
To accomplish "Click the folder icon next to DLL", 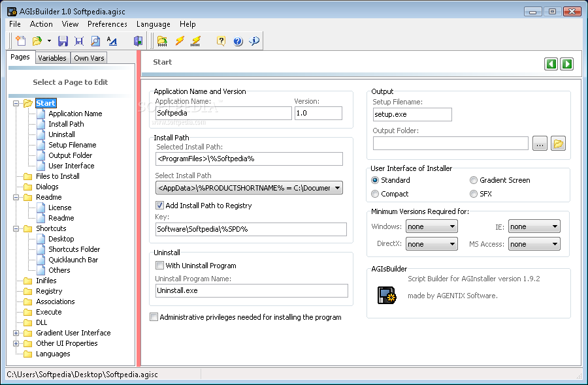I will tap(27, 323).
